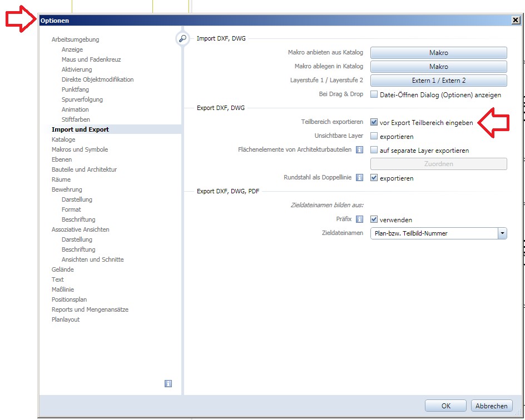Screen dimensions: 525x420
Task: Click info icon next to Flächenelemente von Architekturbauteilen
Action: [x=359, y=150]
